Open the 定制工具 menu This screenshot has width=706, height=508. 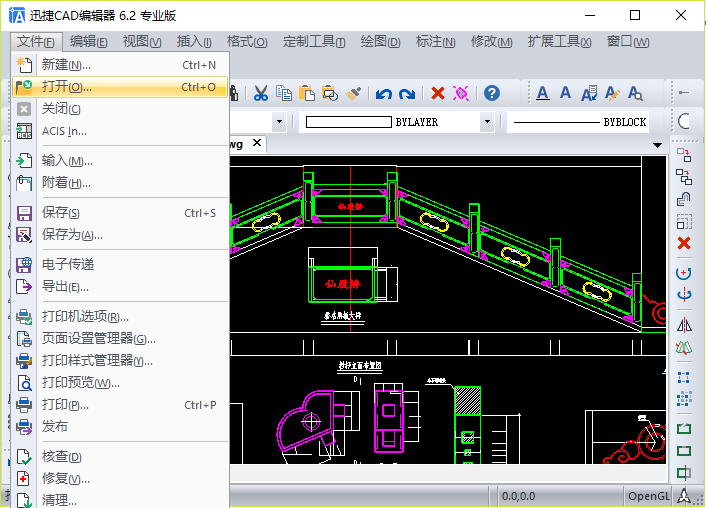click(x=314, y=42)
